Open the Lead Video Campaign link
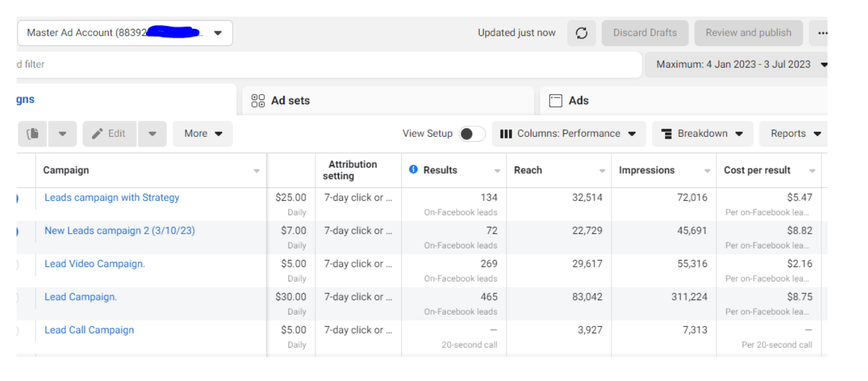 pyautogui.click(x=94, y=264)
